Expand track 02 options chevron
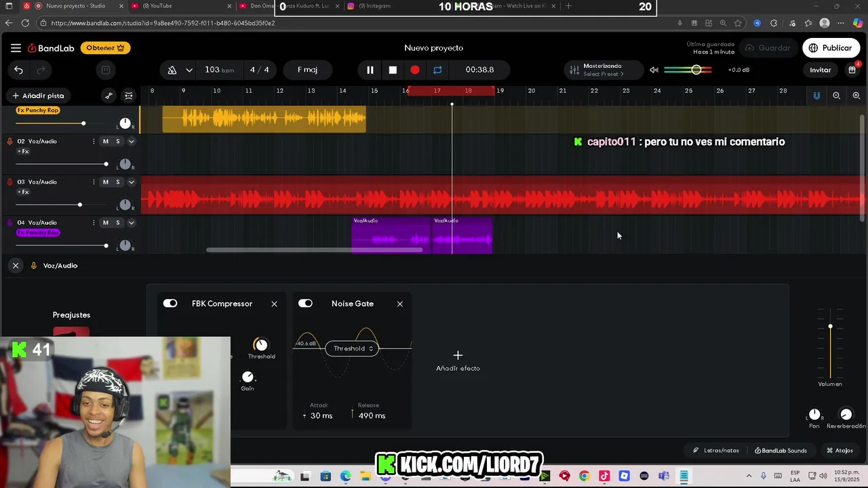The width and height of the screenshot is (868, 488). coord(132,142)
